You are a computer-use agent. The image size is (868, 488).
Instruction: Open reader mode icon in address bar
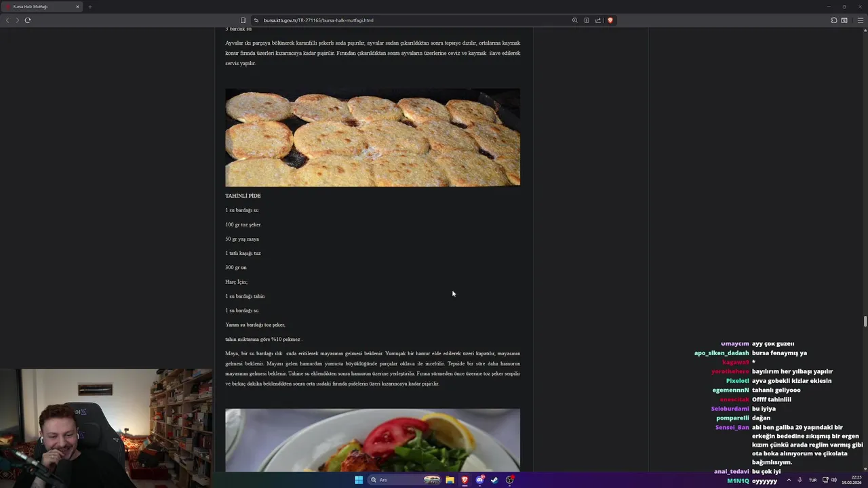(x=587, y=20)
